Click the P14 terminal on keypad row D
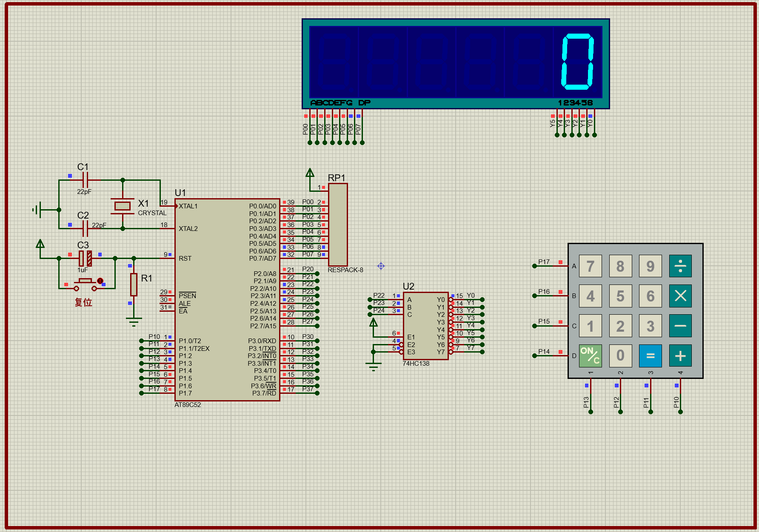The image size is (759, 532). click(535, 356)
